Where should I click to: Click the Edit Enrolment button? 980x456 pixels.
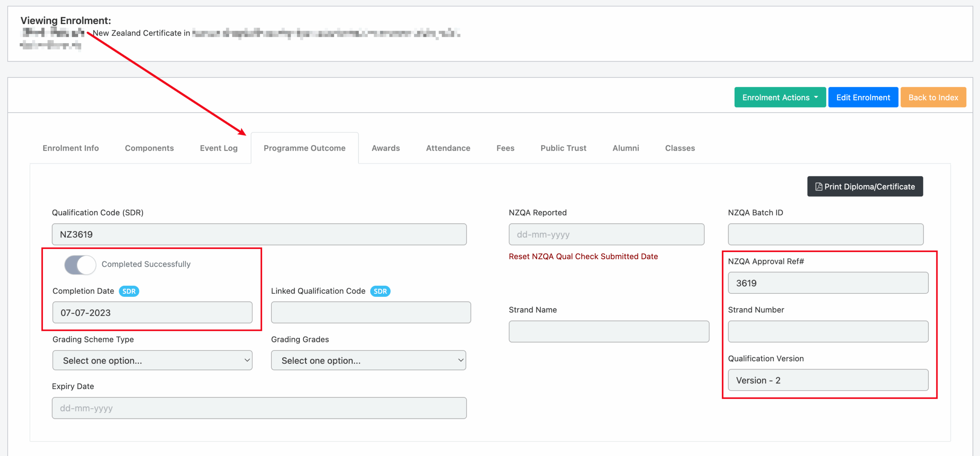coord(863,98)
